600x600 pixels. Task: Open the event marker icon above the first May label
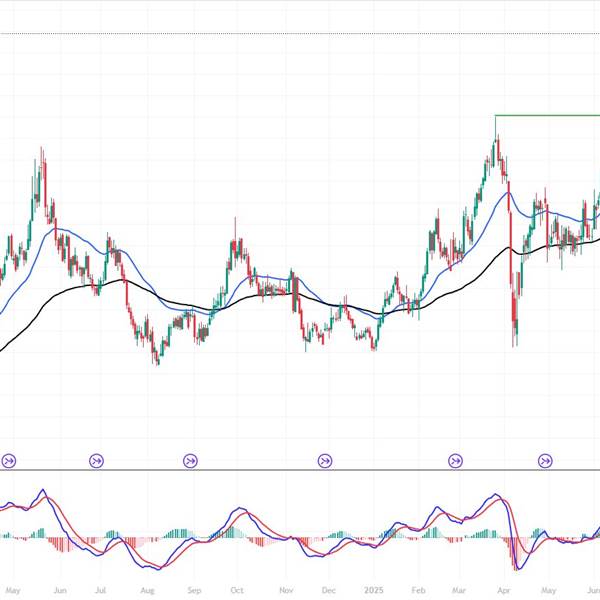coord(9,461)
